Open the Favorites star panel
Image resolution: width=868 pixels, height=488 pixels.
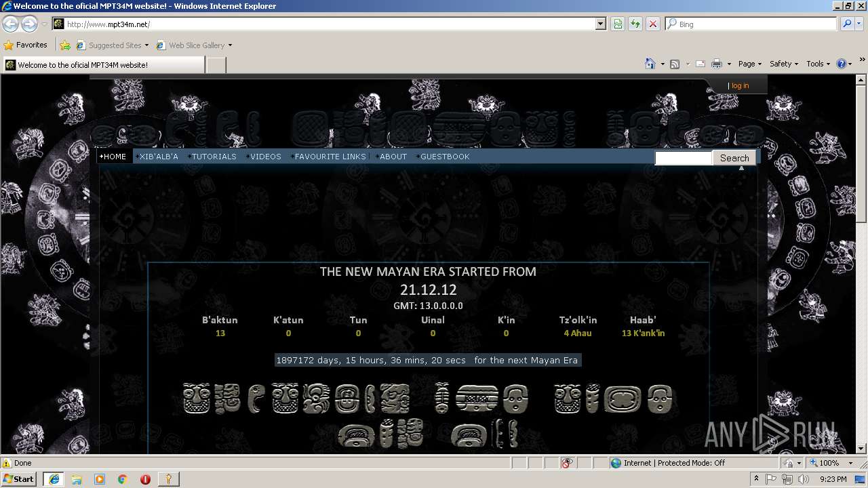pos(9,45)
